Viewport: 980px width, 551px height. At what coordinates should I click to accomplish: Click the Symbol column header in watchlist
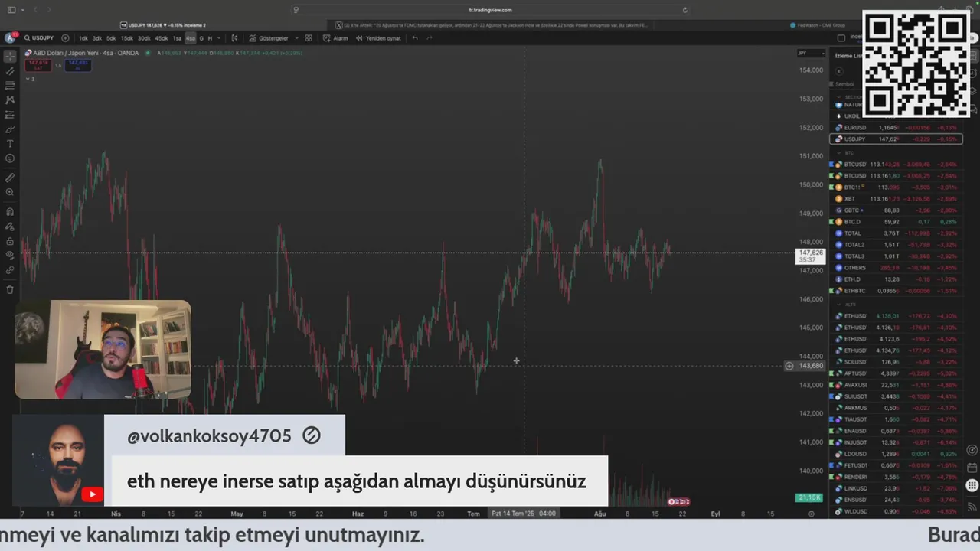tap(844, 84)
